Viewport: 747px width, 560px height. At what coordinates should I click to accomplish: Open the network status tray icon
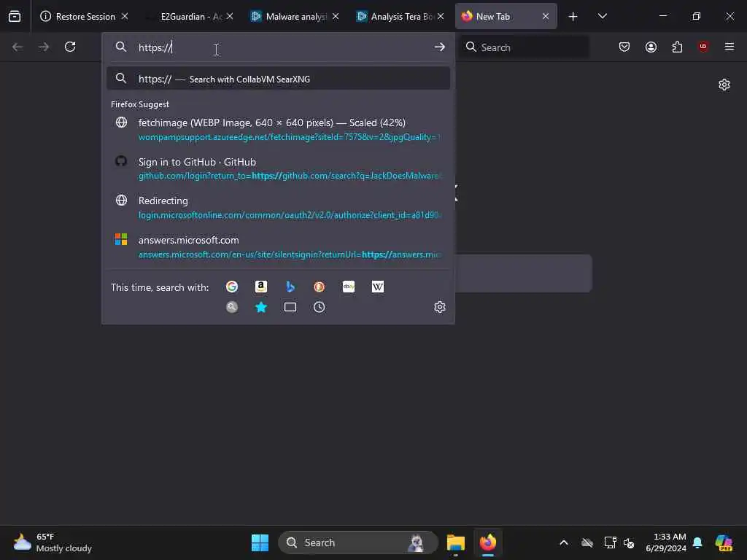tap(610, 542)
